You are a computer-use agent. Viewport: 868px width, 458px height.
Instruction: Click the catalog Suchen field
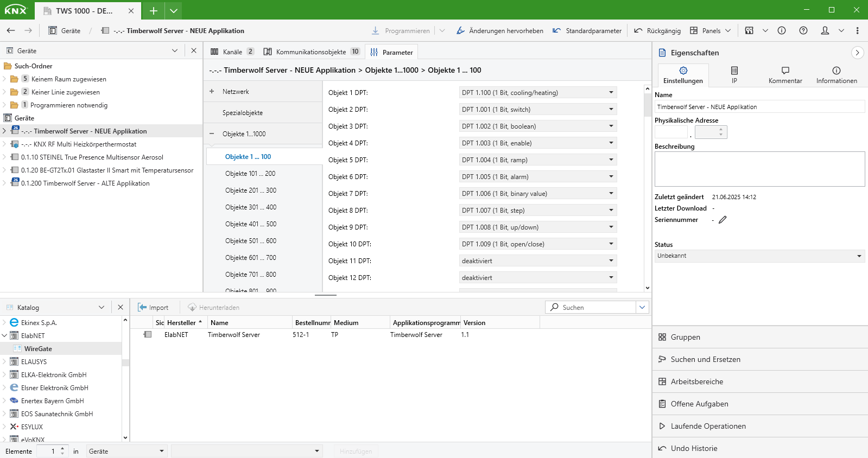591,308
